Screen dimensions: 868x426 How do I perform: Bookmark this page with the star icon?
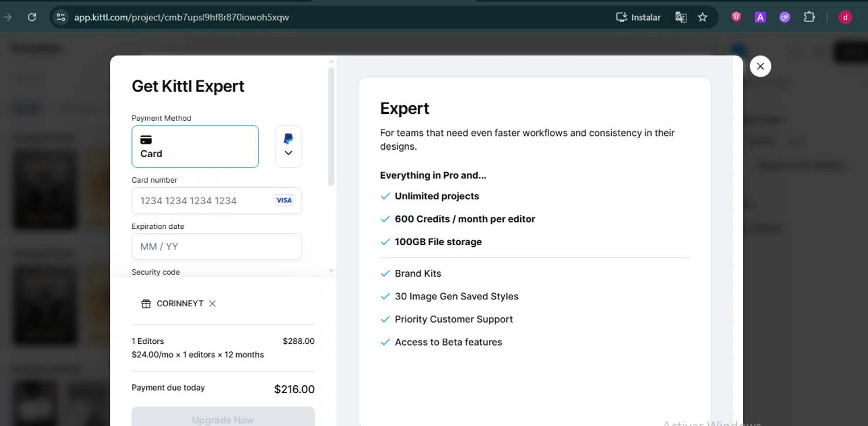703,17
